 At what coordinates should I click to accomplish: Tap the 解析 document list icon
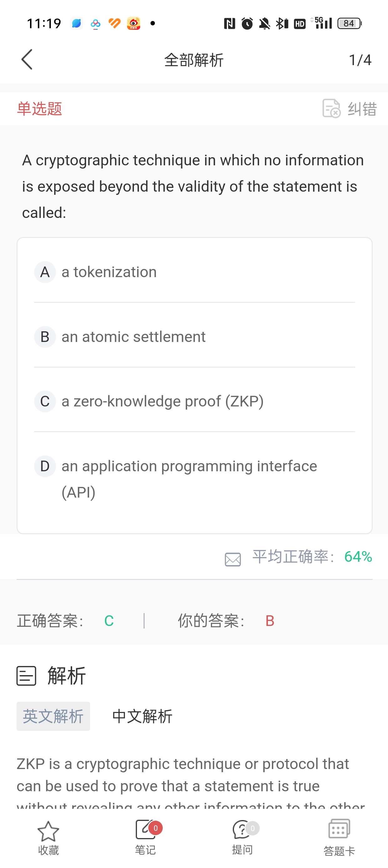(26, 676)
